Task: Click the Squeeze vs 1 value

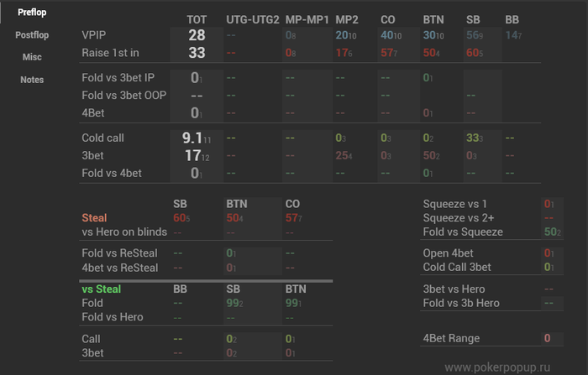Action: pyautogui.click(x=549, y=203)
